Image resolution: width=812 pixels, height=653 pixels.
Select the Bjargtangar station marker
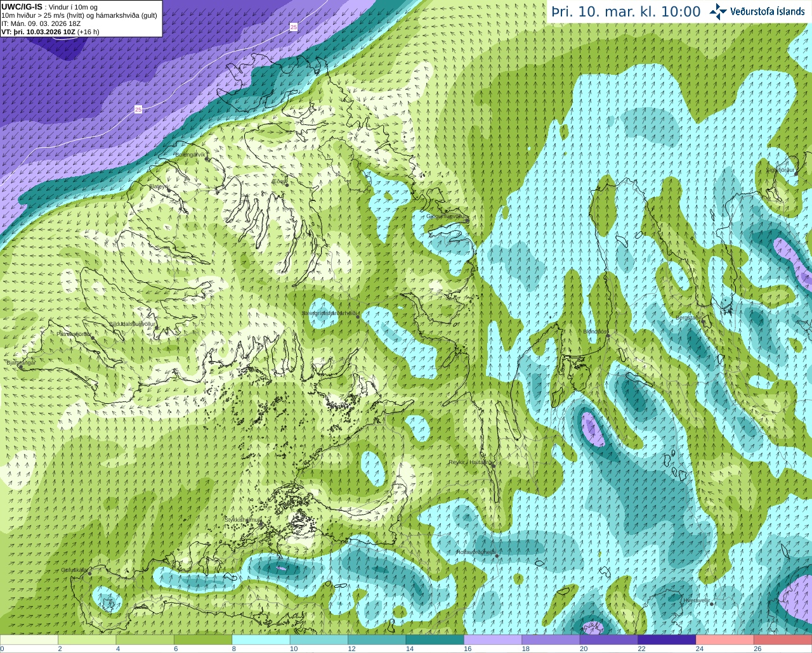point(20,367)
